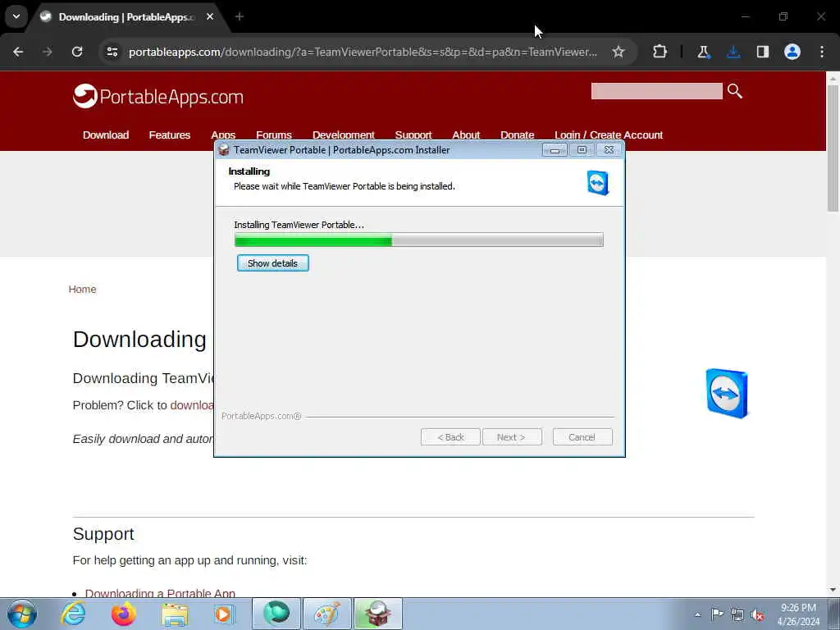Minimize the TeamViewer installer window

(555, 150)
